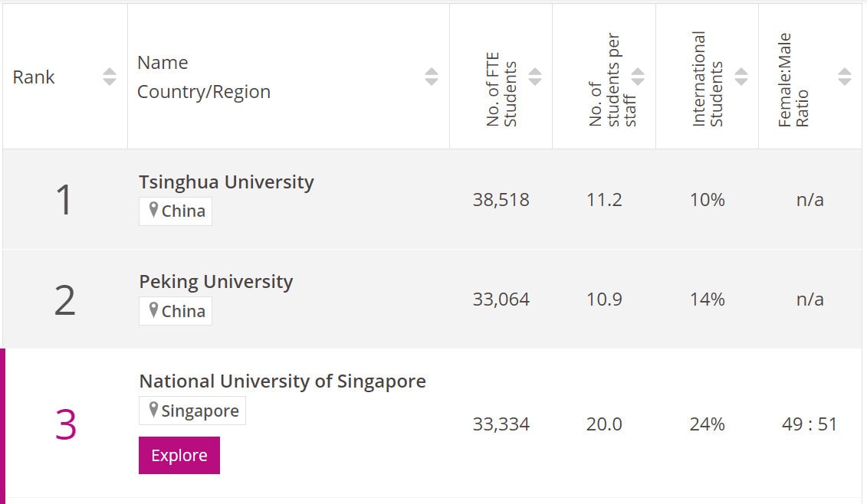This screenshot has height=504, width=867.
Task: Click the Rank column header text
Action: pyautogui.click(x=34, y=77)
